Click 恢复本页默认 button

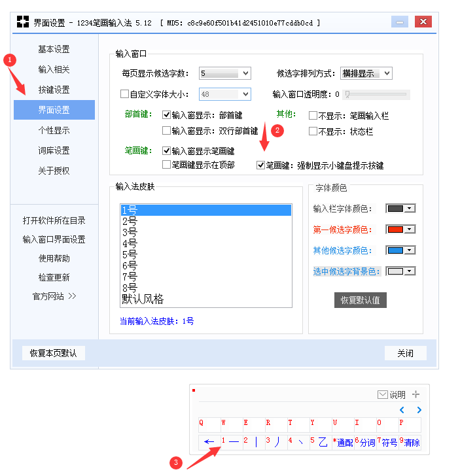pos(54,353)
